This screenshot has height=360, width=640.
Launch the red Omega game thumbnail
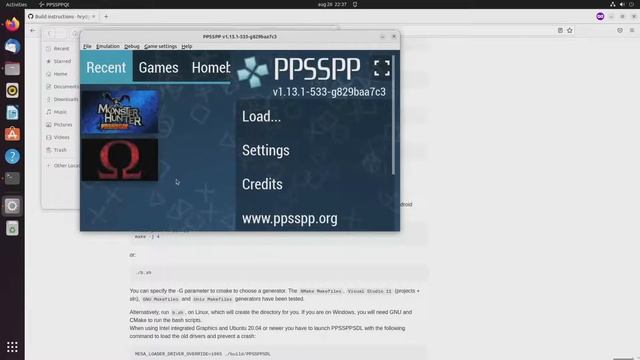pos(120,159)
